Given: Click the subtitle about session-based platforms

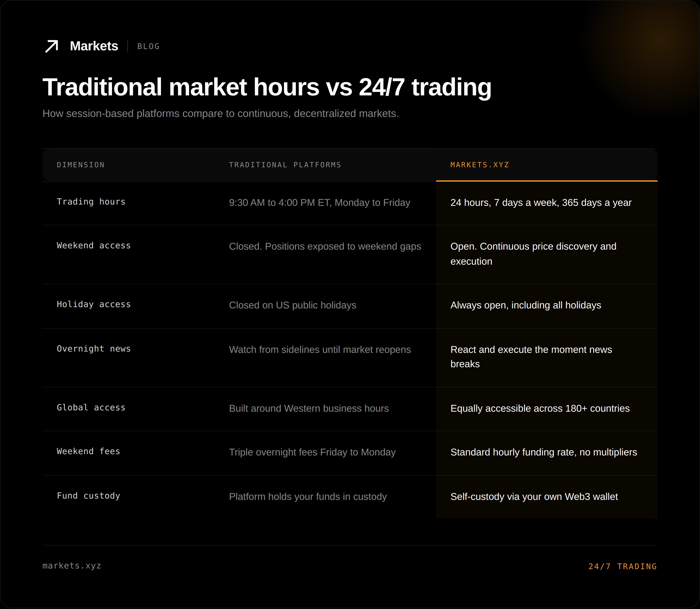Looking at the screenshot, I should point(220,113).
